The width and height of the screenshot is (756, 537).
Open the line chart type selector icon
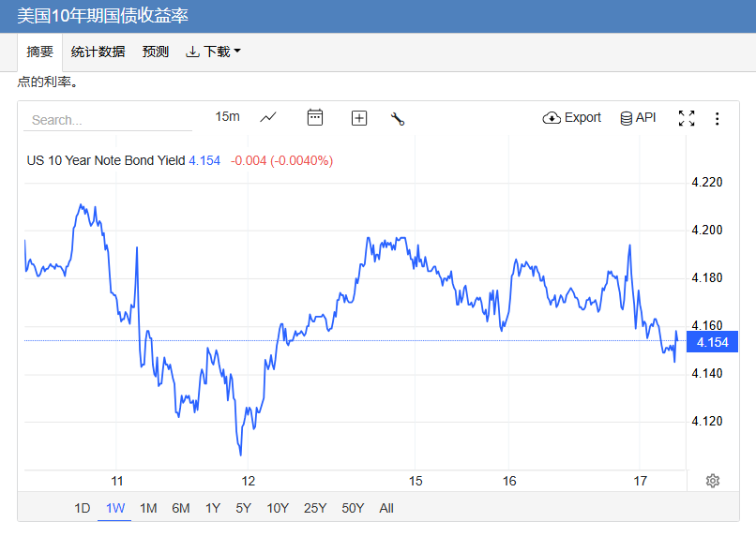[268, 117]
